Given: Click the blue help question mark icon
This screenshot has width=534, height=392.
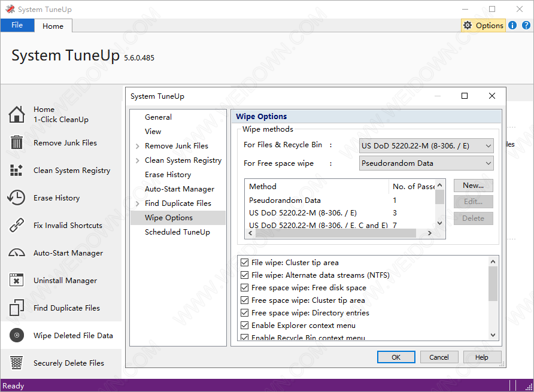Looking at the screenshot, I should (526, 26).
